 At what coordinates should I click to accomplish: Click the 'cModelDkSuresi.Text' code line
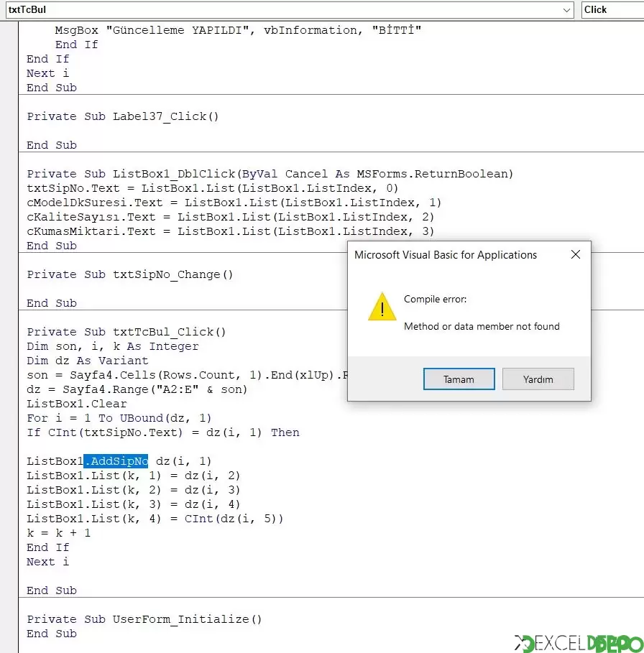[x=234, y=203]
